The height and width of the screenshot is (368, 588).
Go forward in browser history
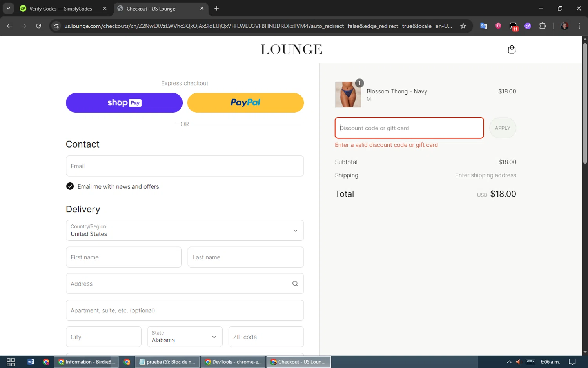tap(24, 26)
